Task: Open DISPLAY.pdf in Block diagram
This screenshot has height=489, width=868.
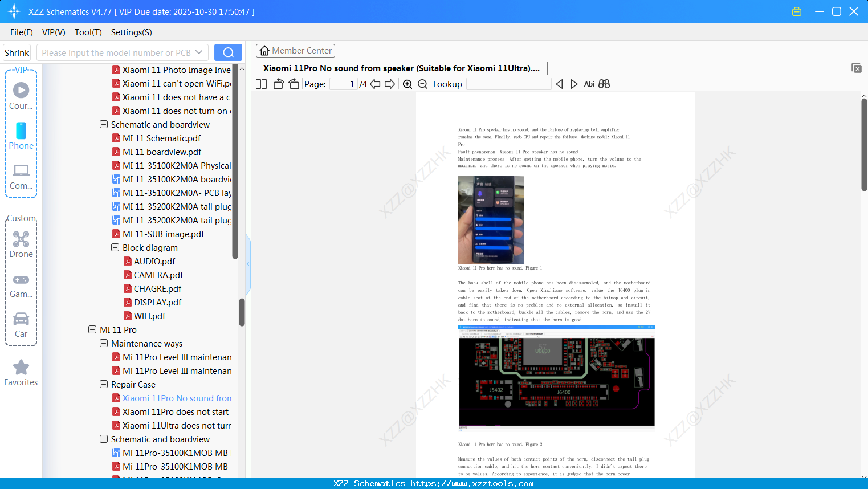Action: coord(158,302)
